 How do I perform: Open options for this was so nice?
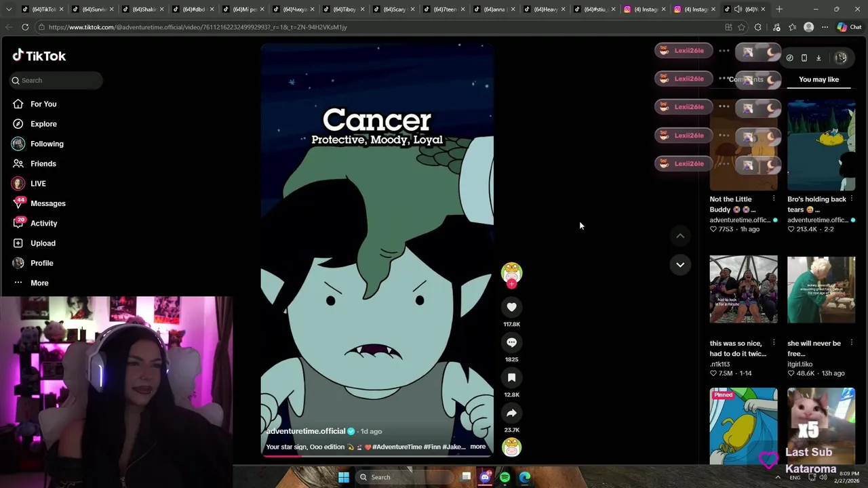774,343
